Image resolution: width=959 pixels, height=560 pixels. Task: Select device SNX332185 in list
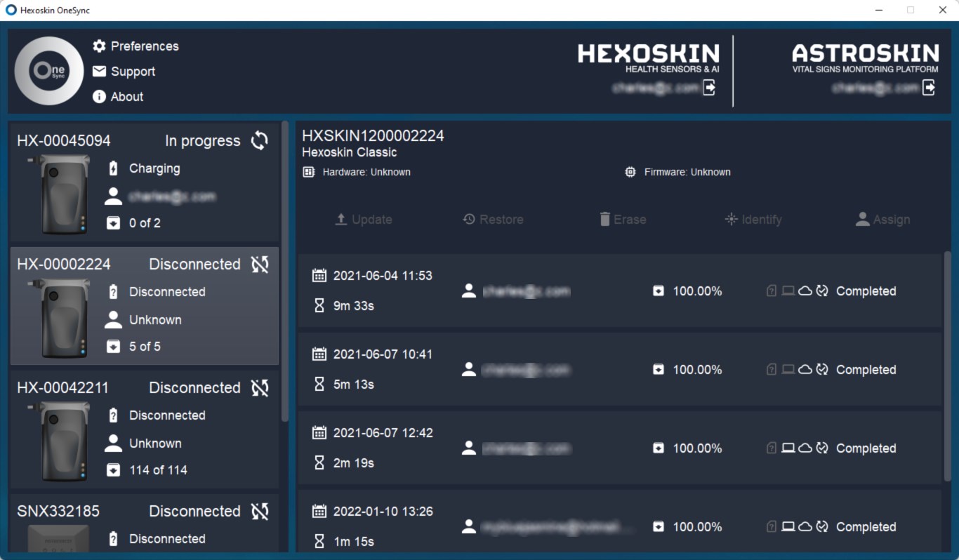[145, 523]
